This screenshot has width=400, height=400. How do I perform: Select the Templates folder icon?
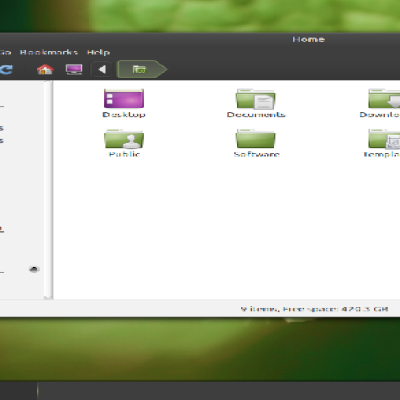click(x=384, y=139)
